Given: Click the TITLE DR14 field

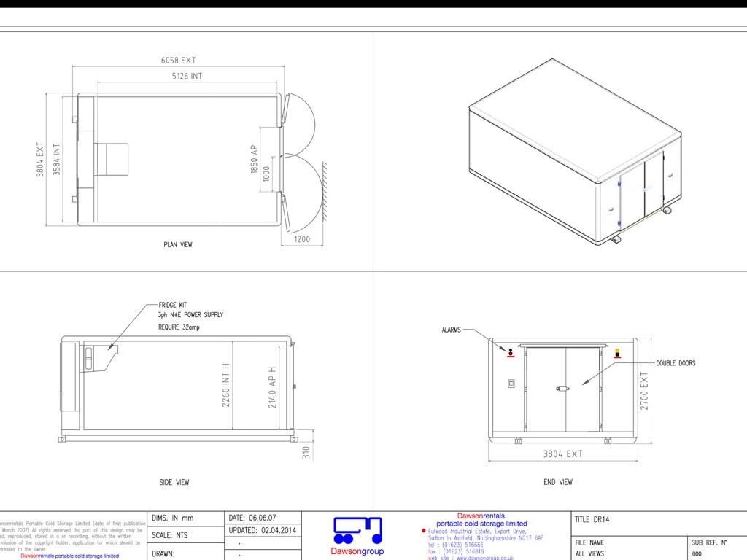Looking at the screenshot, I should 592,520.
